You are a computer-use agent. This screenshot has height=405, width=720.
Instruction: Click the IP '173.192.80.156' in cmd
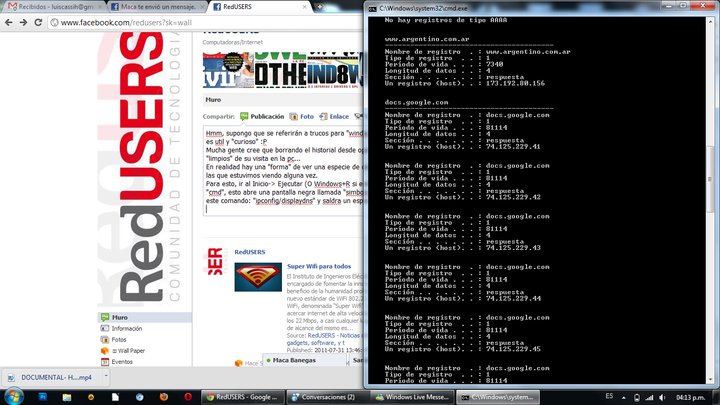tap(515, 84)
